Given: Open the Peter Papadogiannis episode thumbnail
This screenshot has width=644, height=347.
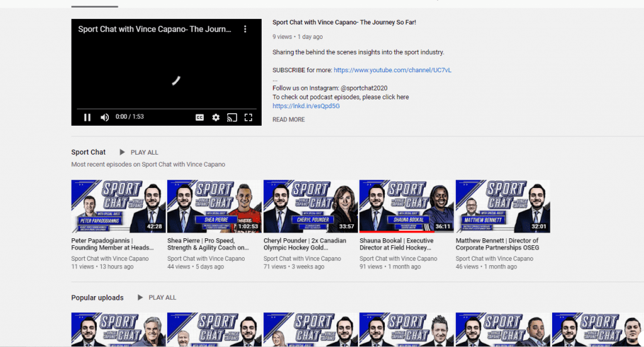Looking at the screenshot, I should coord(118,206).
